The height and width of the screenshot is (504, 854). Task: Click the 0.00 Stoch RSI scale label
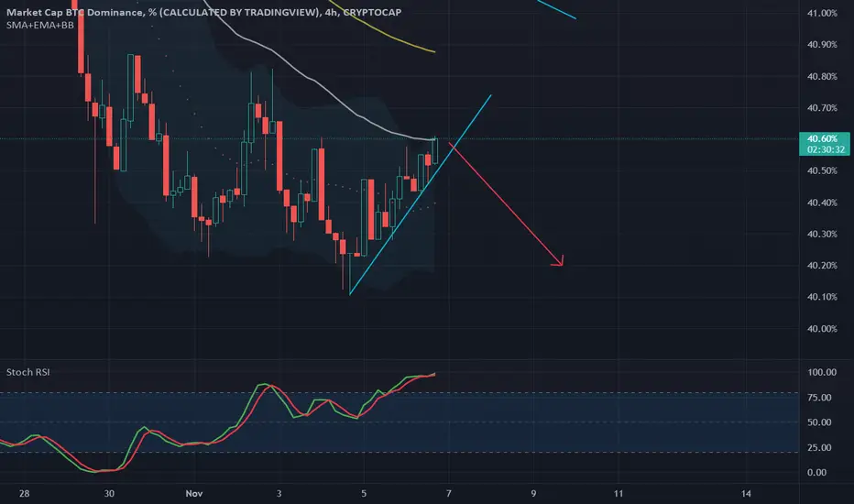[x=816, y=473]
